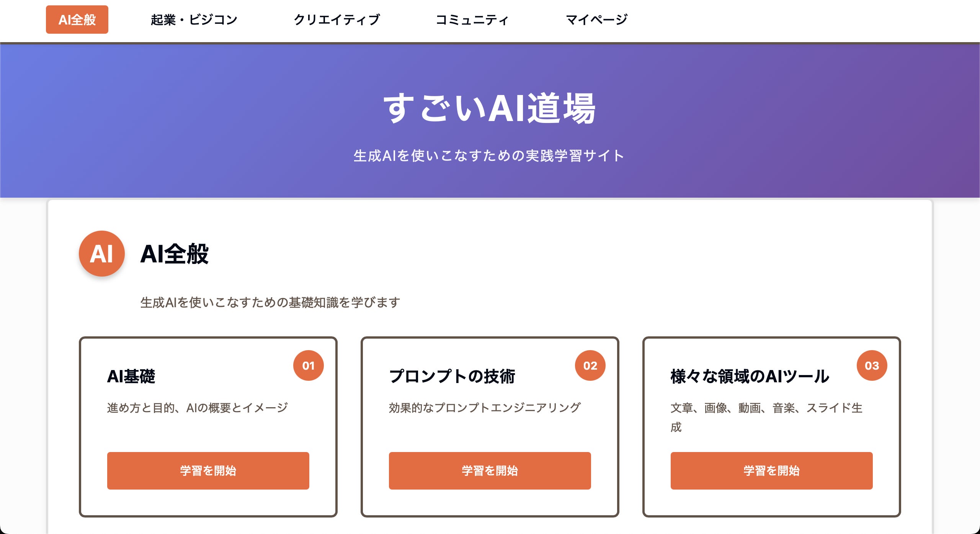
Task: Select the プロンプトの技術 card heading
Action: (452, 376)
